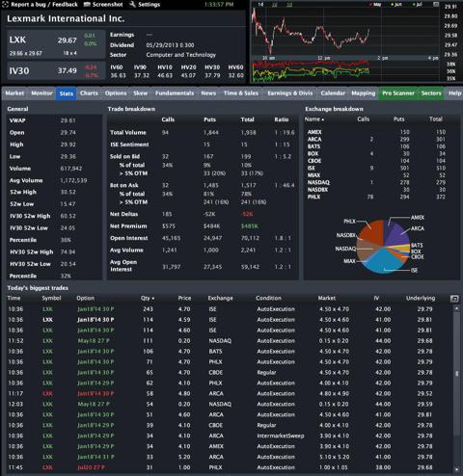Toggle the May series in chart legend

click(375, 5)
